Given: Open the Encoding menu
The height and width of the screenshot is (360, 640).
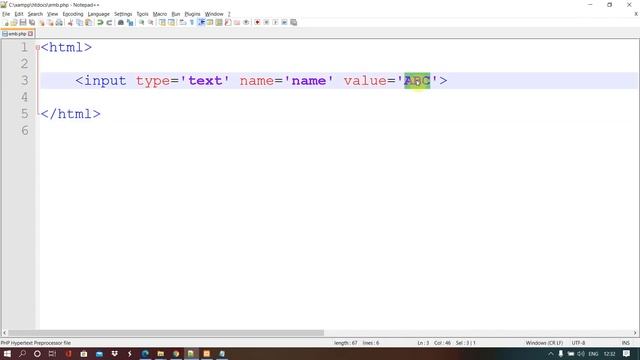Looking at the screenshot, I should tap(73, 14).
